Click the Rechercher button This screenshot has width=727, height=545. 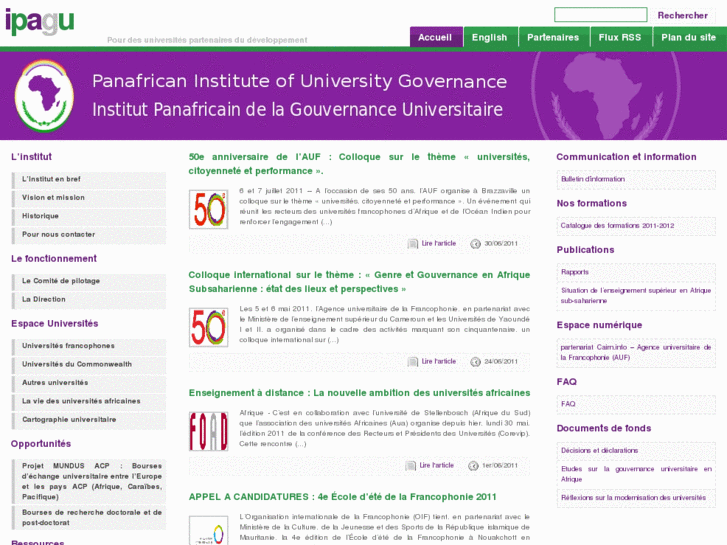(x=682, y=15)
